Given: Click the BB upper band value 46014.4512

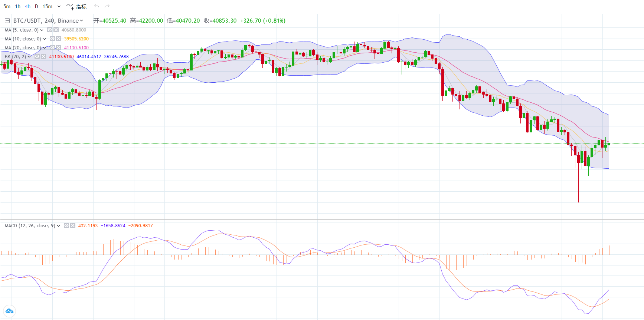Looking at the screenshot, I should (89, 57).
